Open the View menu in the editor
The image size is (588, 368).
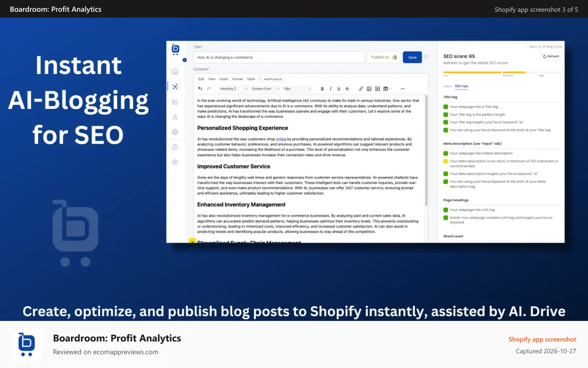(x=212, y=79)
